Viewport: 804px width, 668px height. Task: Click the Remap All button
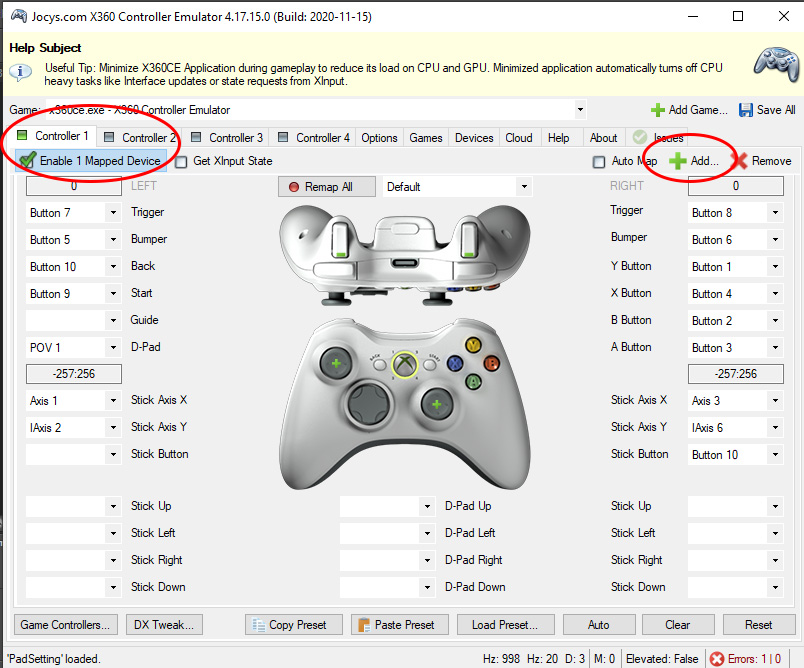click(327, 187)
